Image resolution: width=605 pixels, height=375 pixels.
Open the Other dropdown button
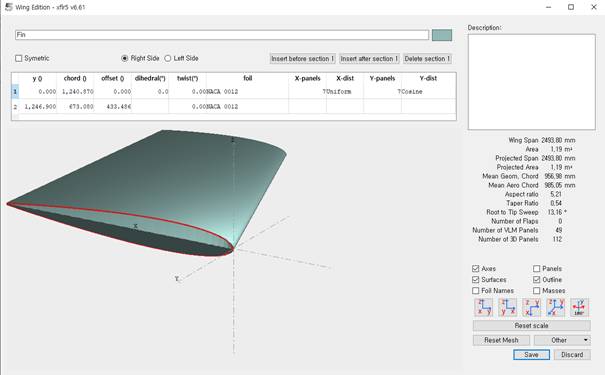pyautogui.click(x=562, y=340)
